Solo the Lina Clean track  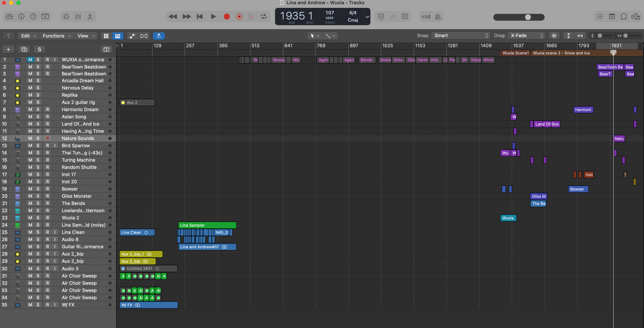pyautogui.click(x=38, y=232)
